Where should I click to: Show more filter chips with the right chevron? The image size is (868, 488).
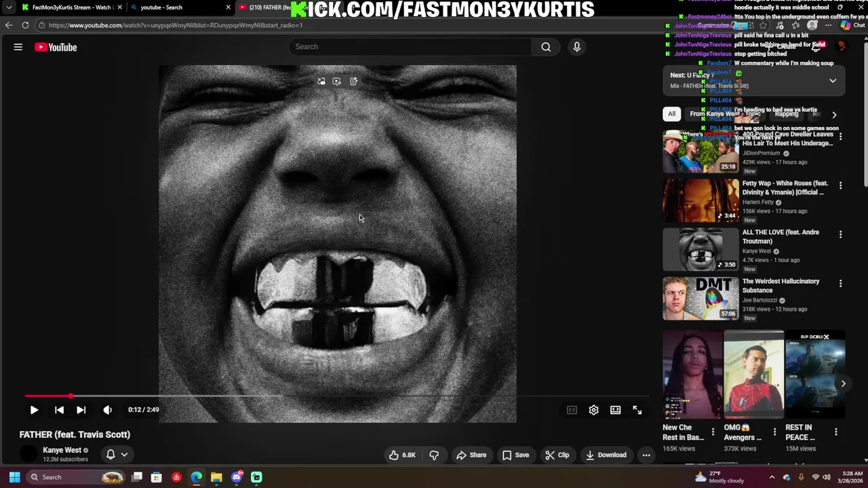point(834,115)
